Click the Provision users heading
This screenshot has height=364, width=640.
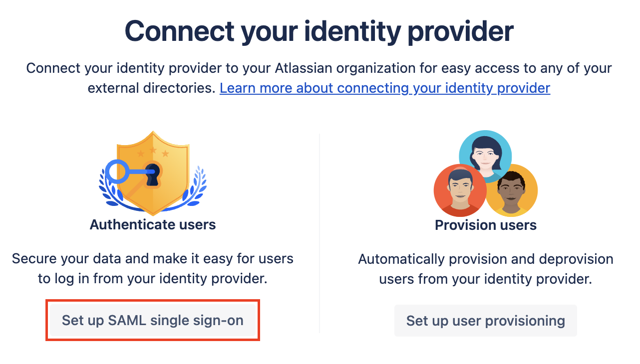click(486, 225)
